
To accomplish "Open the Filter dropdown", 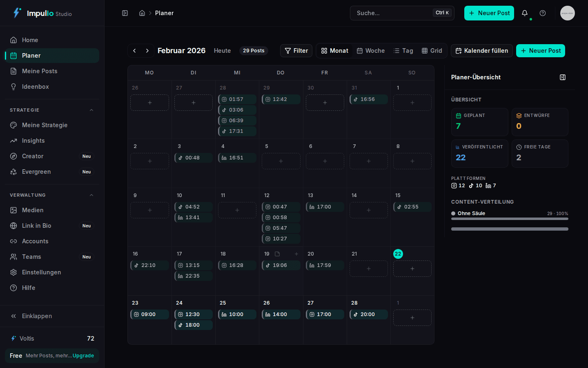I will pos(296,51).
